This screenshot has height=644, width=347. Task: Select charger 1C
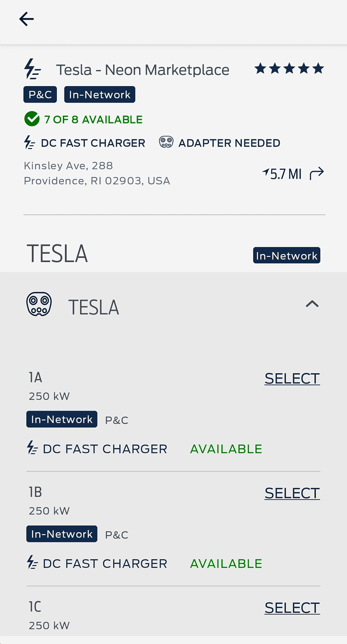click(292, 608)
